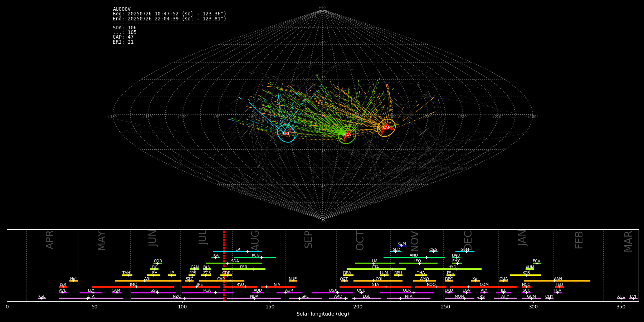Click the DSX shower bar in timeline
644x322 pixels.
click(332, 293)
